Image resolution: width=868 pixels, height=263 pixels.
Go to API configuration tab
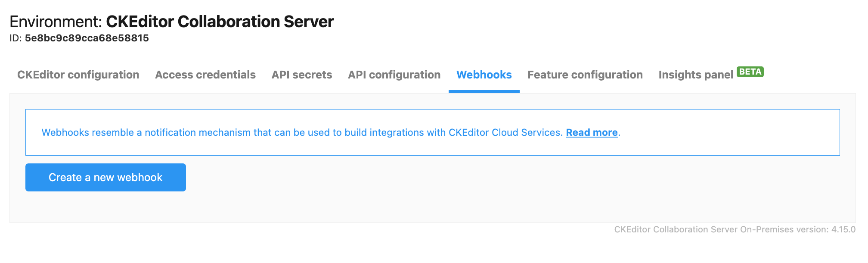[394, 75]
